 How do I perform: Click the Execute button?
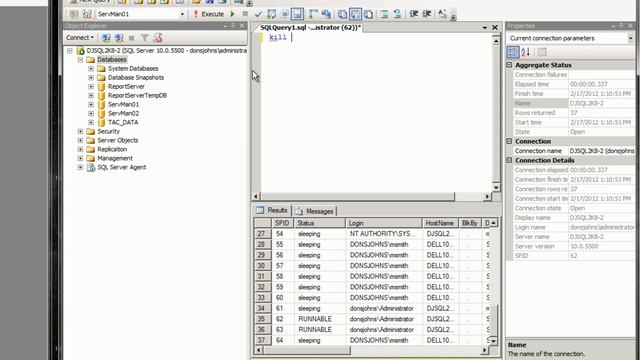[209, 14]
